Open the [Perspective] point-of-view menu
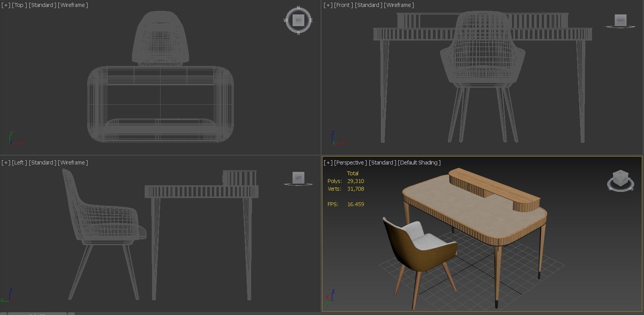The height and width of the screenshot is (315, 644). coord(350,163)
